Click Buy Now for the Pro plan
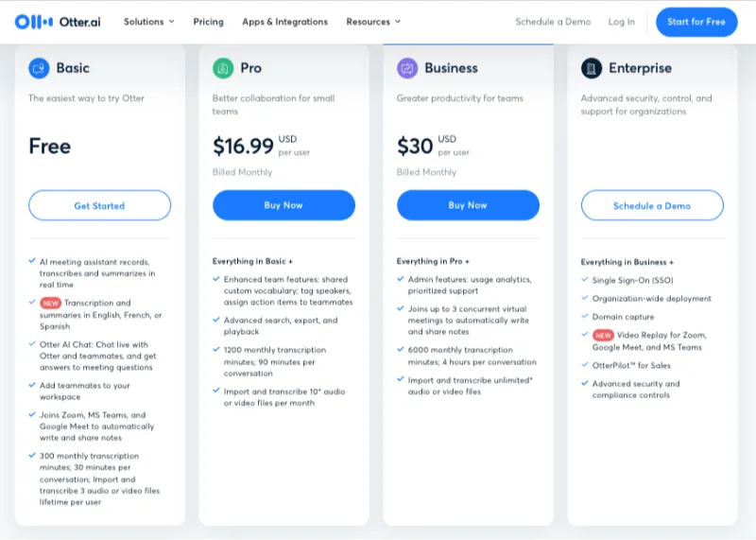 pyautogui.click(x=283, y=205)
